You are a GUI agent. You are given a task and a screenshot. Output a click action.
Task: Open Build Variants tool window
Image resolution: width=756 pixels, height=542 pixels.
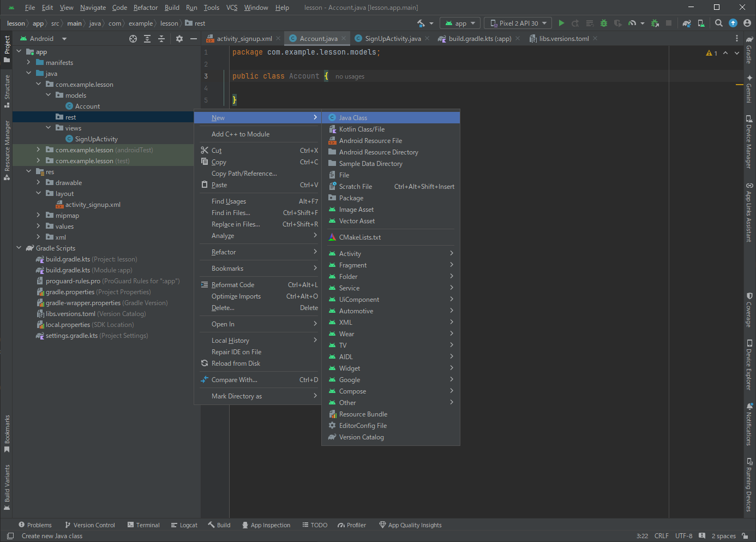click(x=7, y=487)
